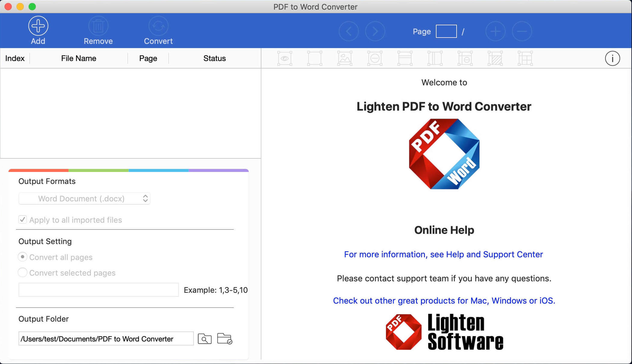Click the 'Output Formats' heading
This screenshot has height=364, width=632.
(x=47, y=181)
